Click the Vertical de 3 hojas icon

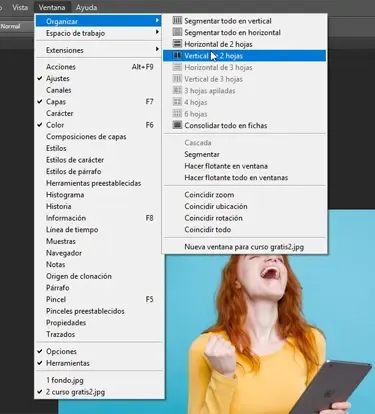point(177,79)
